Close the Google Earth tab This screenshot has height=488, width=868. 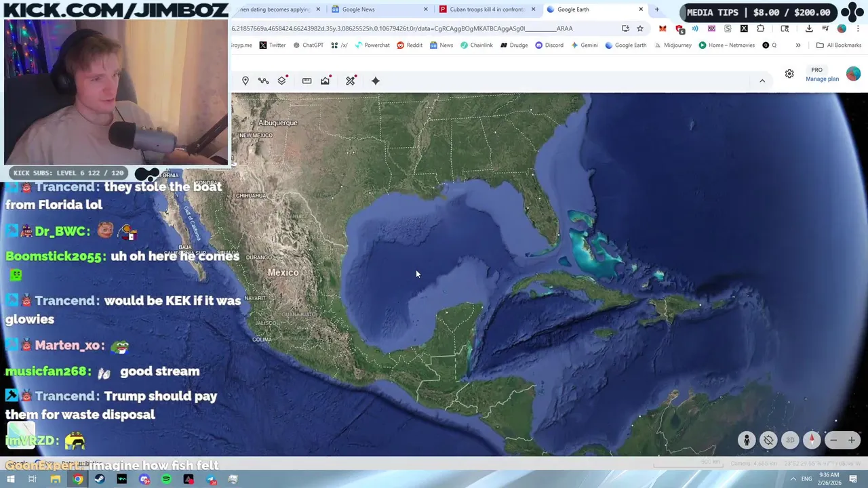pyautogui.click(x=641, y=9)
